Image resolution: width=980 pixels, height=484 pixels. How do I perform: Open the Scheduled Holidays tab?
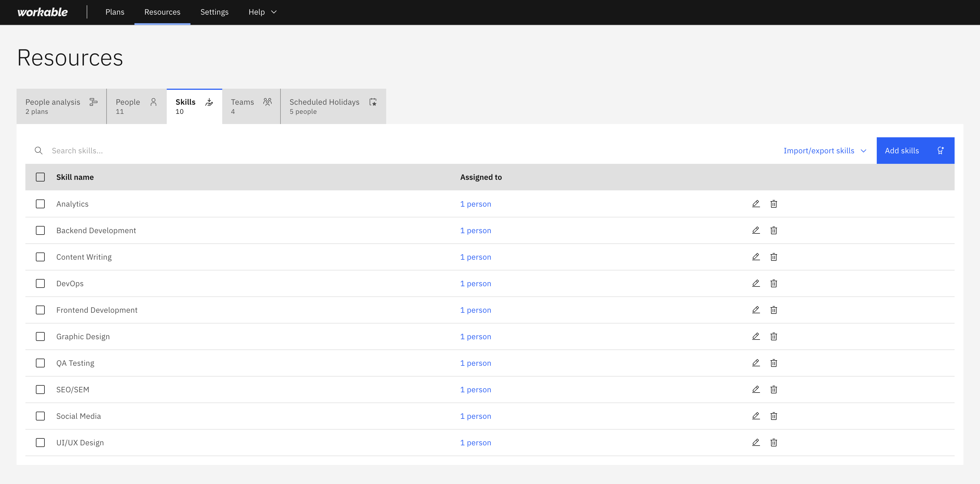(x=333, y=106)
